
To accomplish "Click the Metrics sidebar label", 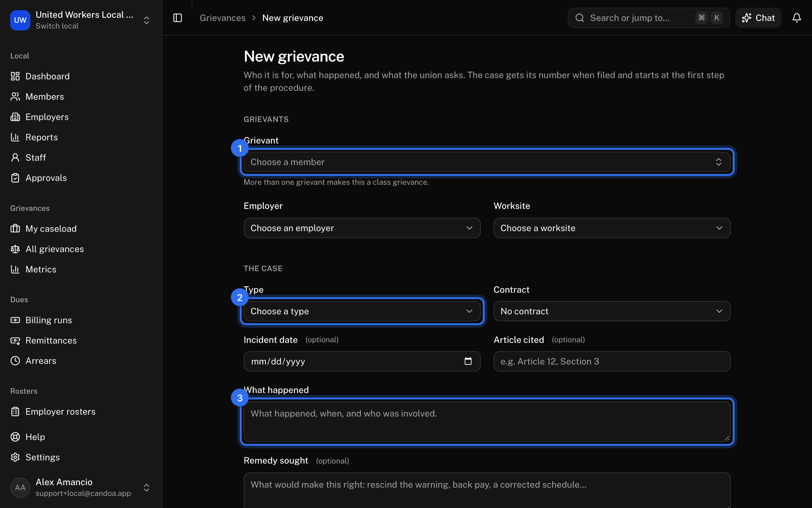I will [41, 269].
